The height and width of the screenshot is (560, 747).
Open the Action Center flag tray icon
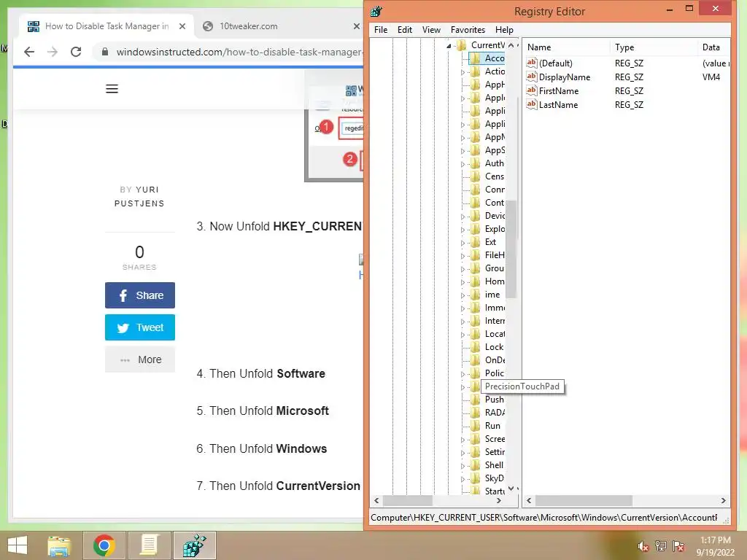(678, 546)
